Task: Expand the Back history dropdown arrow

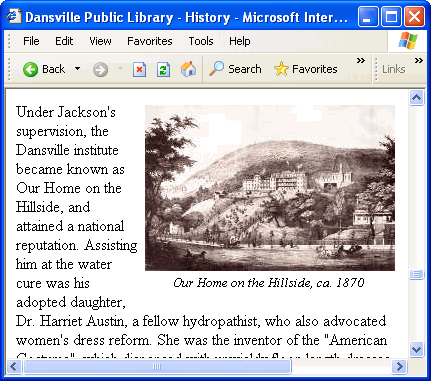Action: point(77,69)
